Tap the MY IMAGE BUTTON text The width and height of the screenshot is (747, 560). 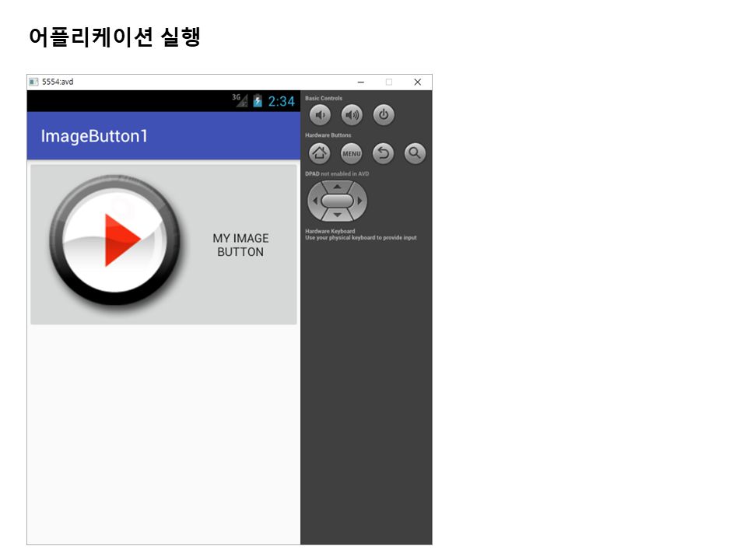coord(240,245)
